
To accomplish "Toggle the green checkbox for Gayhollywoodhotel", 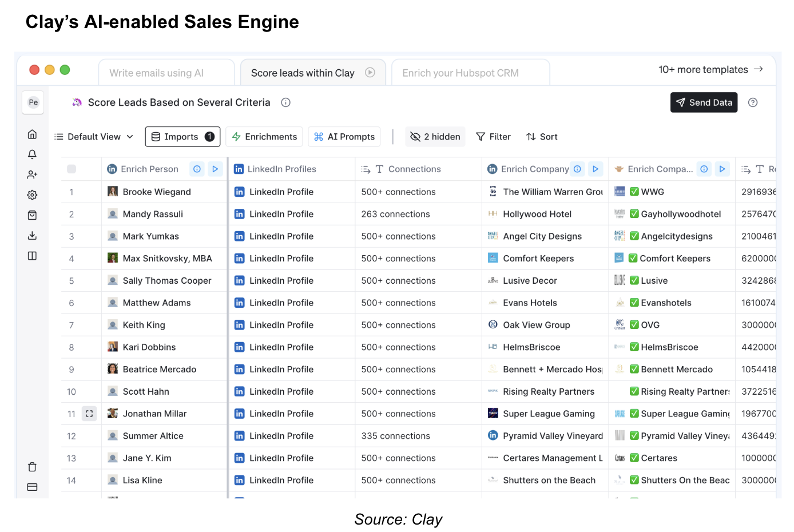I will coord(634,214).
